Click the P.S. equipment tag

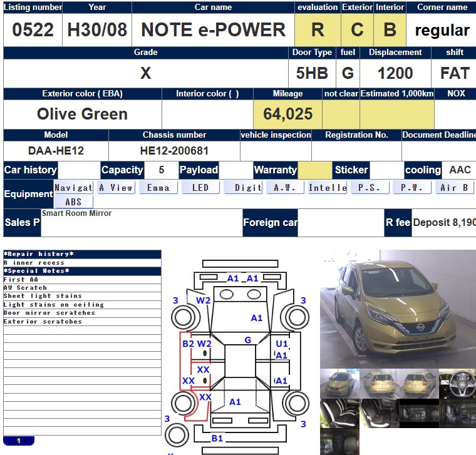(370, 188)
